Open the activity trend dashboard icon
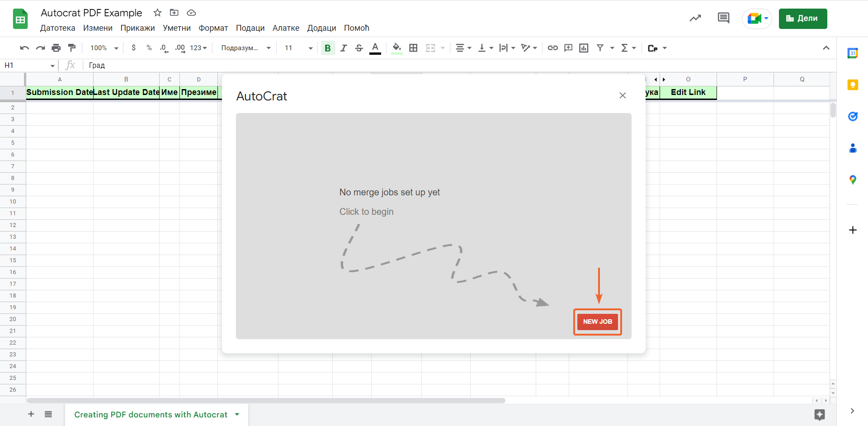Viewport: 868px width, 426px height. click(695, 18)
